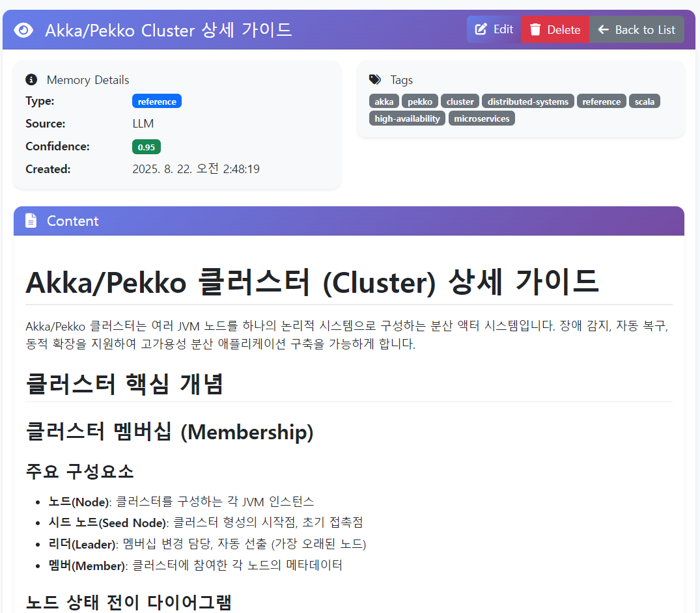Screen dimensions: 700x613
Task: Click the cluster tag
Action: click(x=460, y=102)
